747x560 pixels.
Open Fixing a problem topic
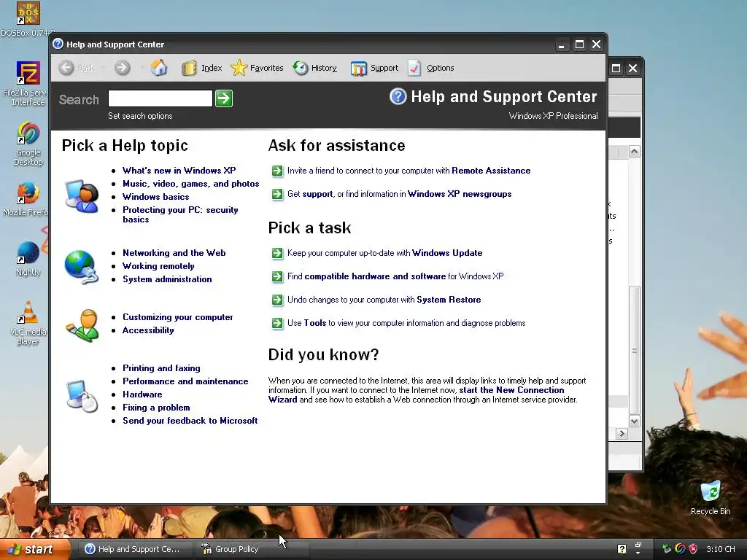(156, 408)
